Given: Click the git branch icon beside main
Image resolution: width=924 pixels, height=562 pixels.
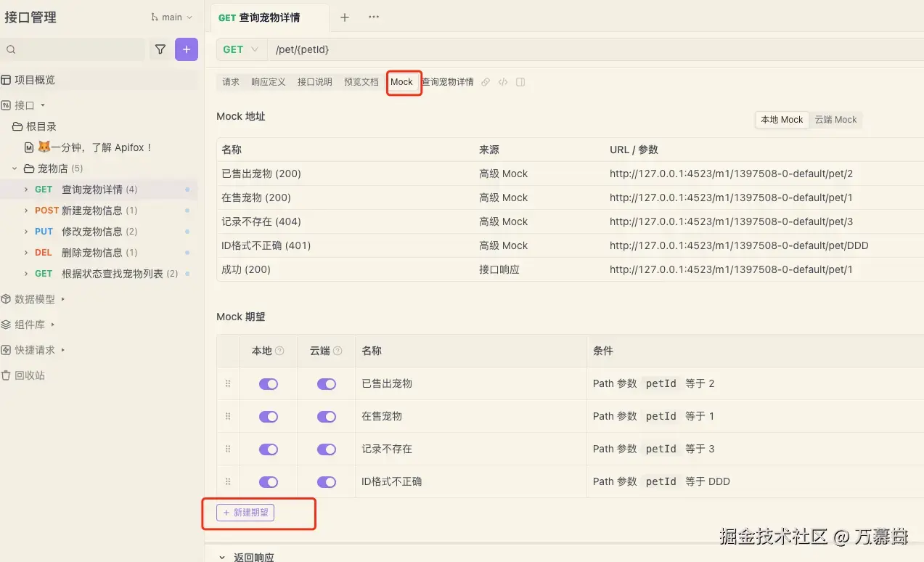Looking at the screenshot, I should 155,17.
